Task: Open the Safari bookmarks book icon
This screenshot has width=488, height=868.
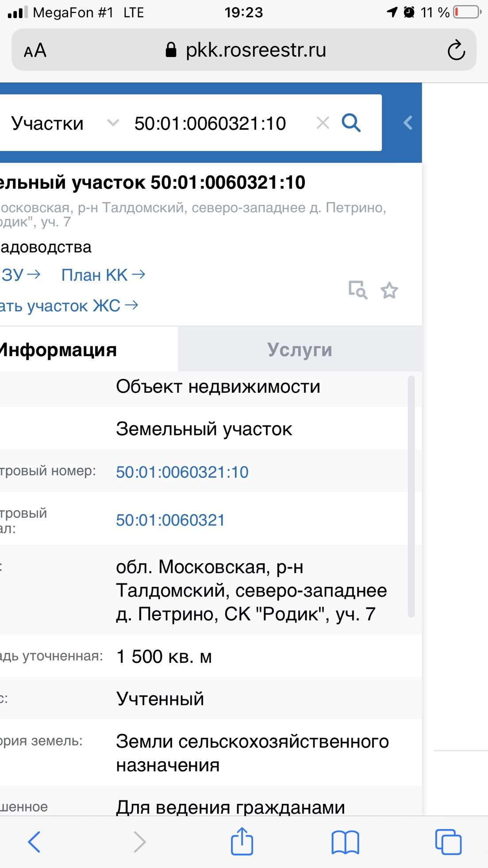Action: pos(345,841)
